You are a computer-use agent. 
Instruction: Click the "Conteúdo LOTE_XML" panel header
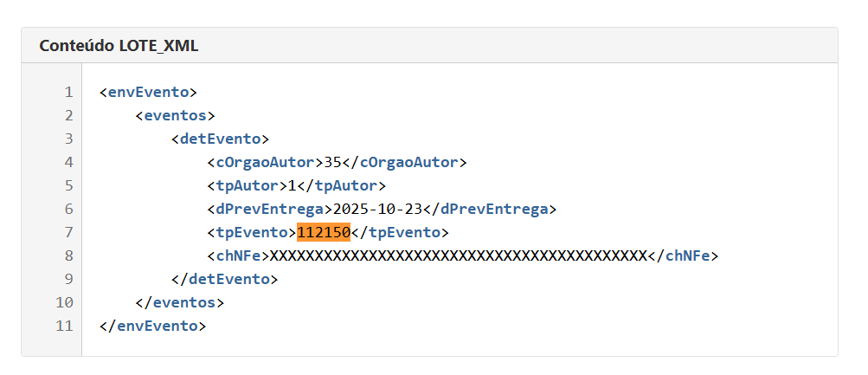[x=119, y=46]
